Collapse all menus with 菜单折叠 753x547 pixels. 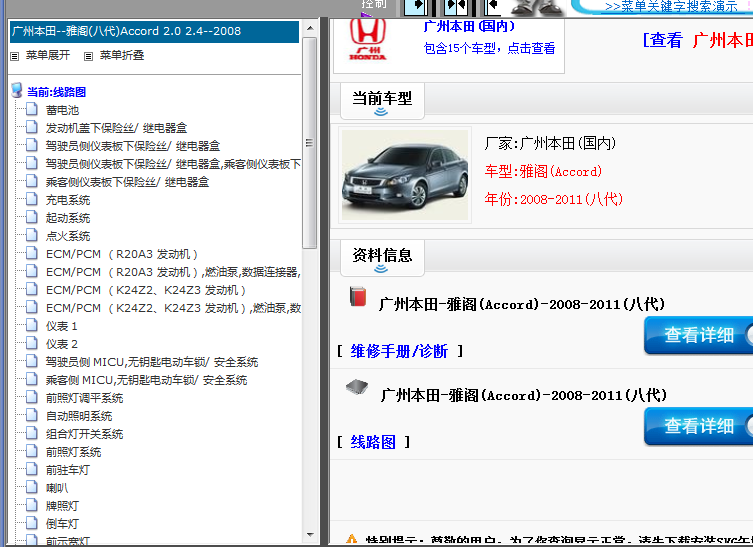pos(121,55)
